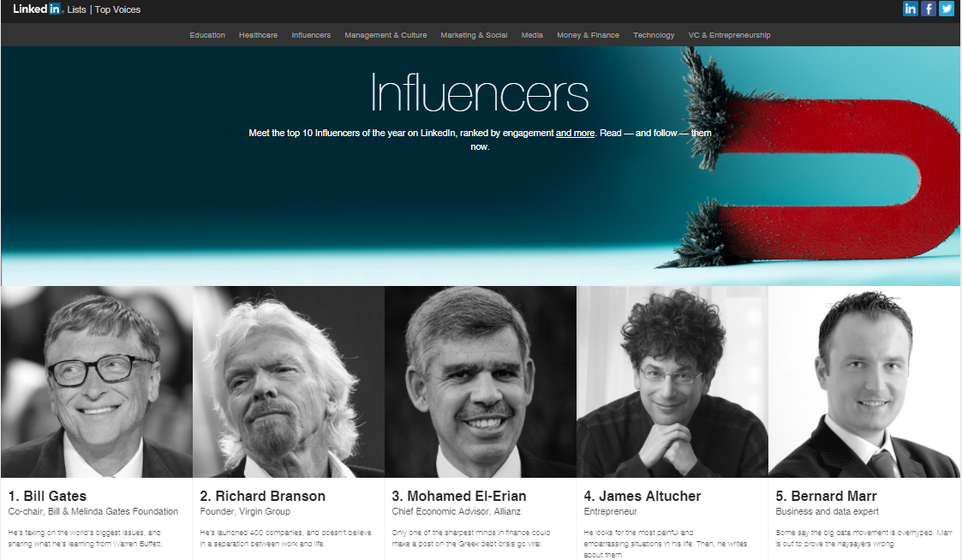This screenshot has width=962, height=560.
Task: Switch to the Technology category
Action: [x=654, y=35]
